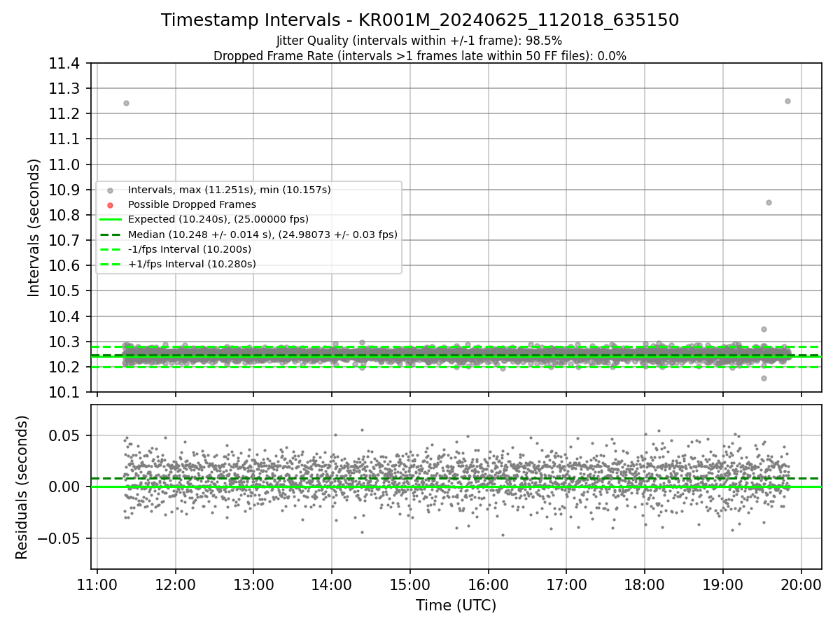Click the 'Intervals (seconds)' y-axis label

(x=34, y=227)
